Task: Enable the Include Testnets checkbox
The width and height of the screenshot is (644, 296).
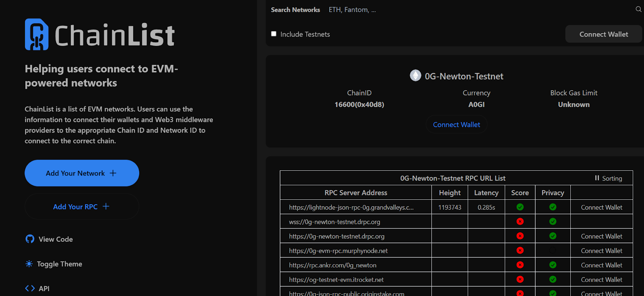Action: [274, 34]
